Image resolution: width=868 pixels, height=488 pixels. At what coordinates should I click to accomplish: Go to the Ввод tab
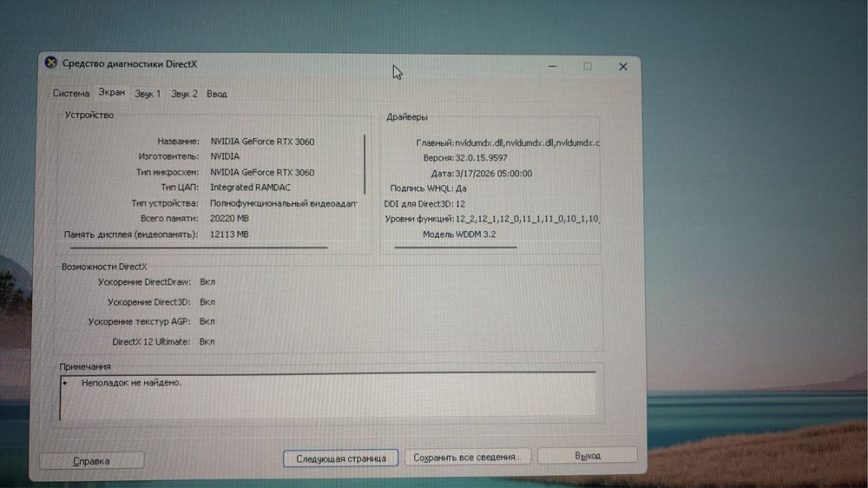216,94
